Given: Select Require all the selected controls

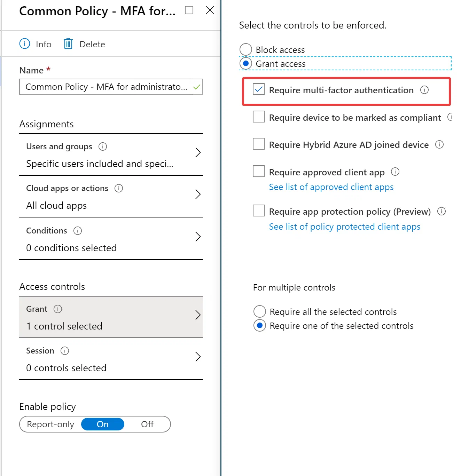Looking at the screenshot, I should click(x=260, y=311).
